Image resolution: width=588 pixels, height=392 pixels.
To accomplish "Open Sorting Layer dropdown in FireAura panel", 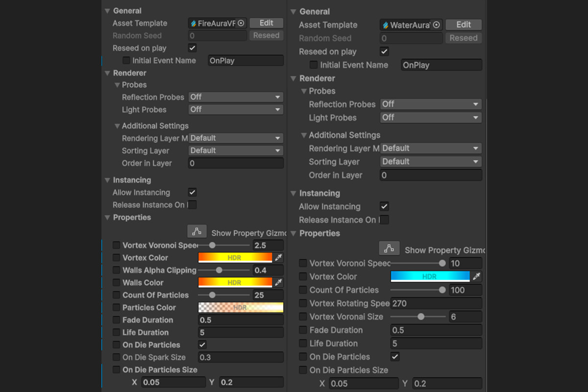I will pyautogui.click(x=236, y=150).
